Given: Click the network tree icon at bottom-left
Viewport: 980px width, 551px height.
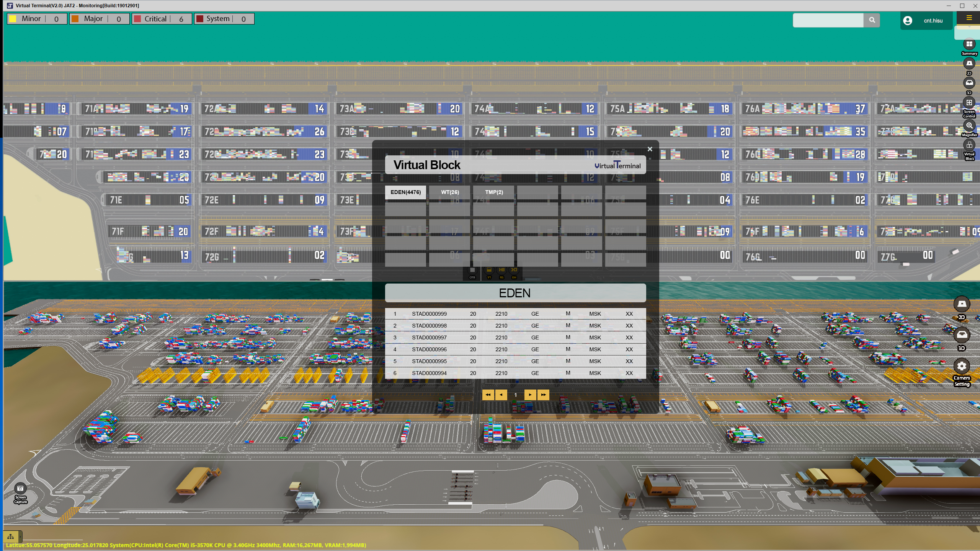Looking at the screenshot, I should [x=11, y=536].
